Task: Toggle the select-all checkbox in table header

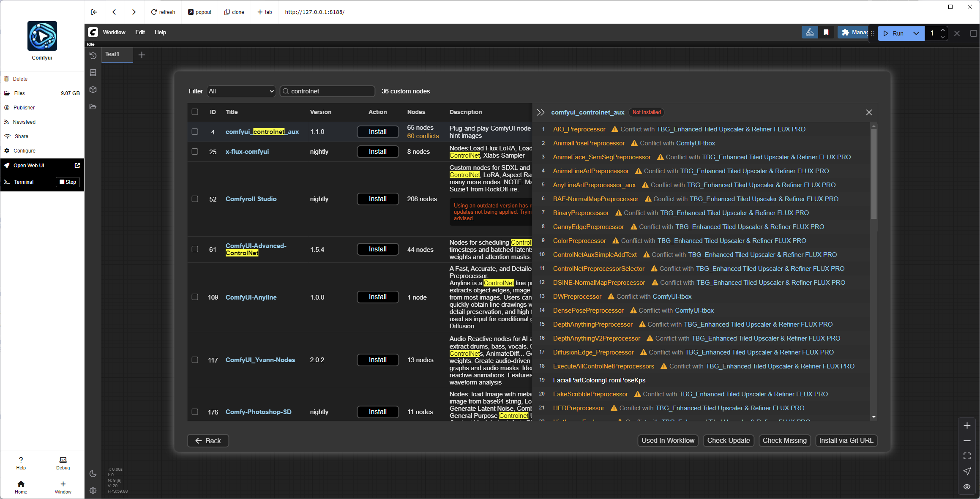Action: 195,112
